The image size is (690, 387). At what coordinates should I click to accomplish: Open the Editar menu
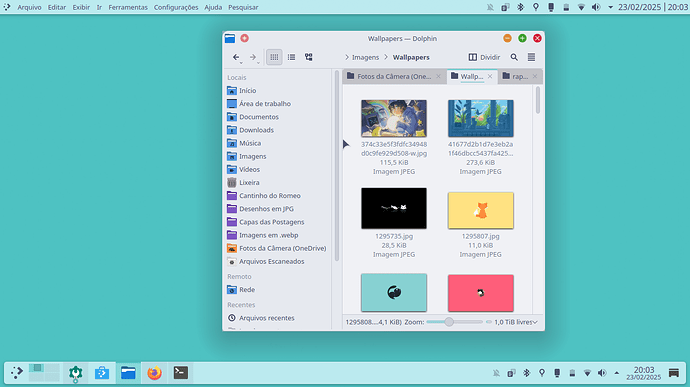pos(57,7)
